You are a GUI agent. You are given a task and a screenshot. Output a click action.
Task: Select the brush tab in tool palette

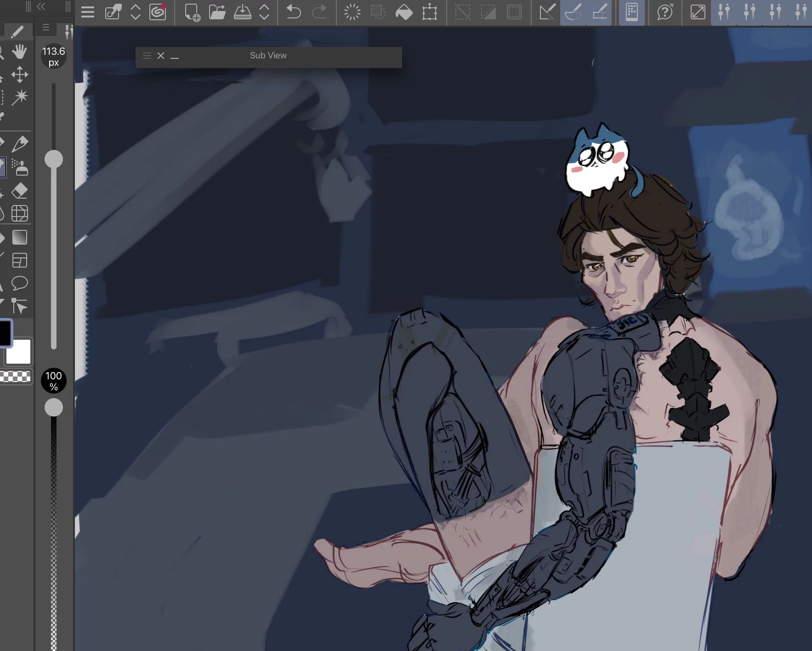pos(17,31)
